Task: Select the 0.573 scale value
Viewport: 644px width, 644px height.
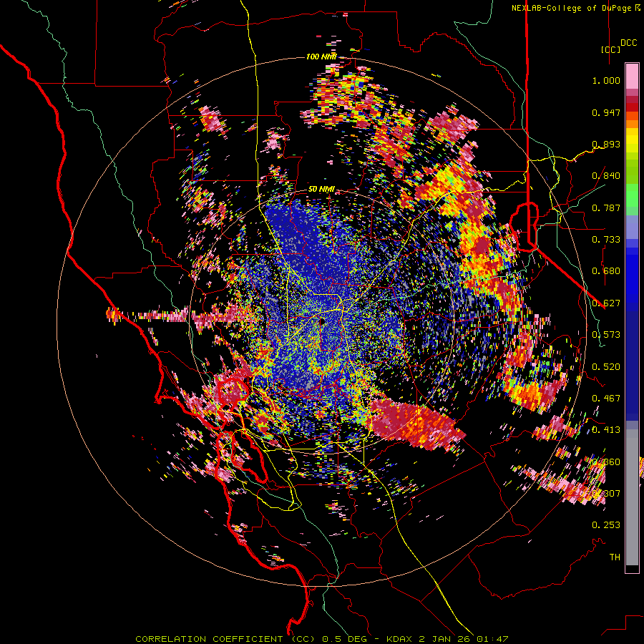Action: (606, 335)
